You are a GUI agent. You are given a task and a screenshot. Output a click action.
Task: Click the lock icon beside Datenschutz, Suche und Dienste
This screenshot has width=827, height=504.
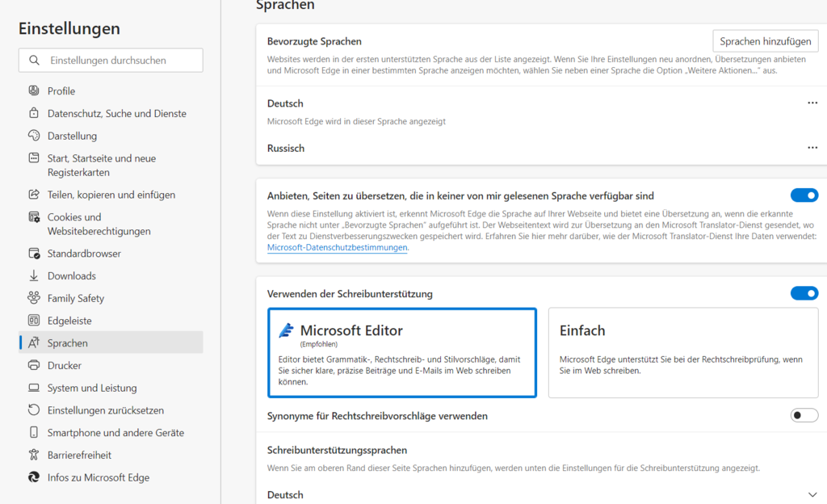point(34,113)
